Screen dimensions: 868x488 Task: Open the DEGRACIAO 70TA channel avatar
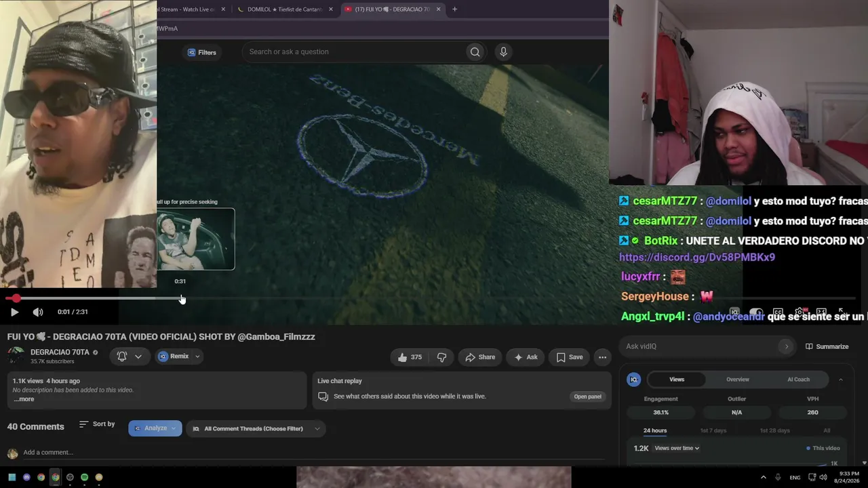pyautogui.click(x=16, y=356)
